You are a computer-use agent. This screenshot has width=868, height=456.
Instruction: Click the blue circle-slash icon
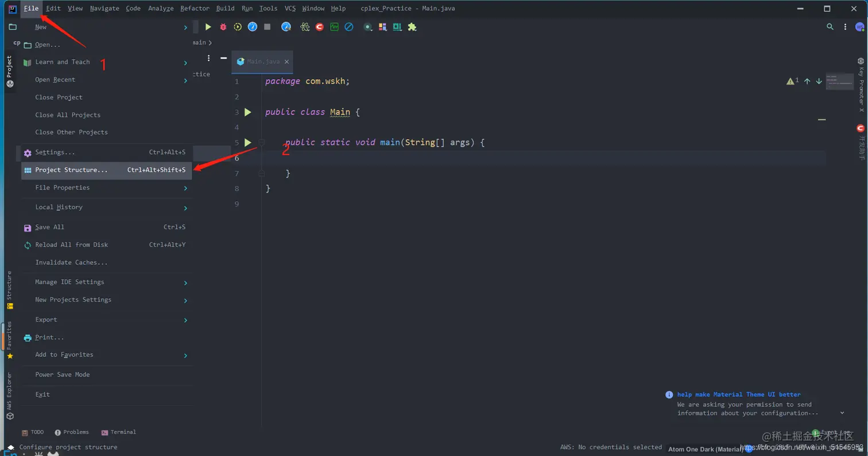click(349, 27)
